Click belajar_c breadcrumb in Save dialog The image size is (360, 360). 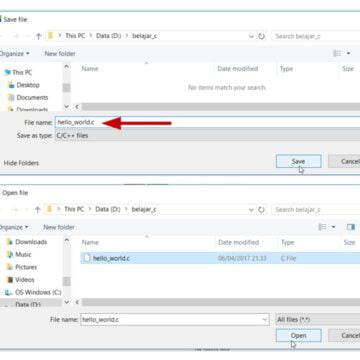pos(145,36)
